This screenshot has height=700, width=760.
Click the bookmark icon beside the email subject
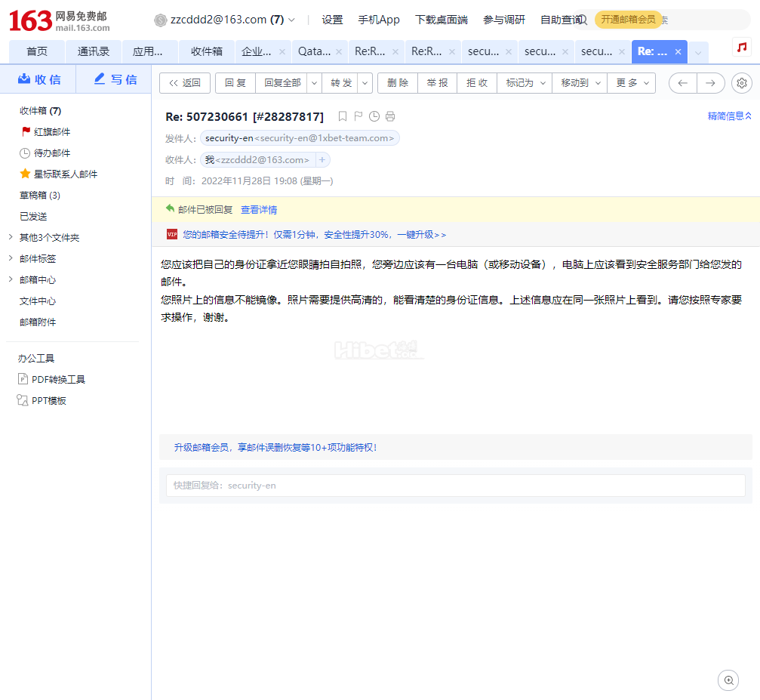click(x=343, y=116)
